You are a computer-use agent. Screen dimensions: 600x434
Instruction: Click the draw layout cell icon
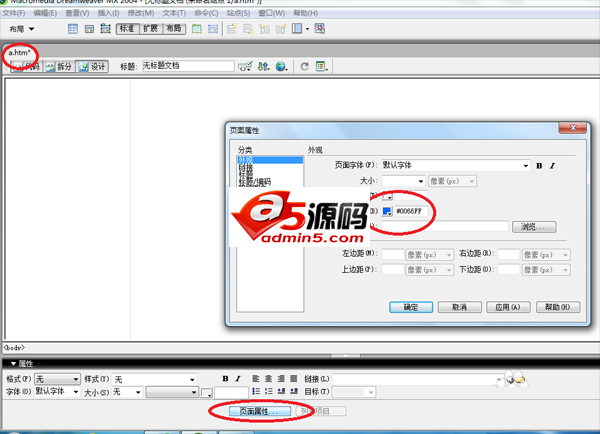pos(213,29)
